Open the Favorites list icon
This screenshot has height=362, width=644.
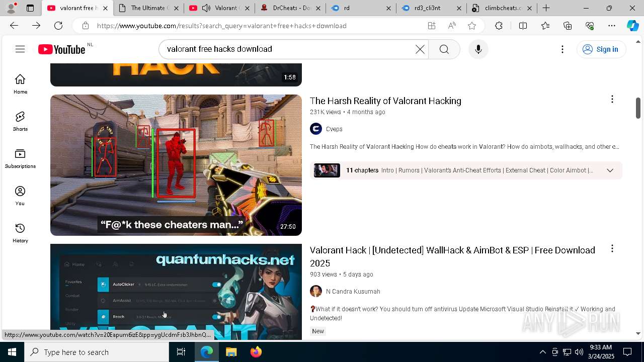click(x=545, y=26)
